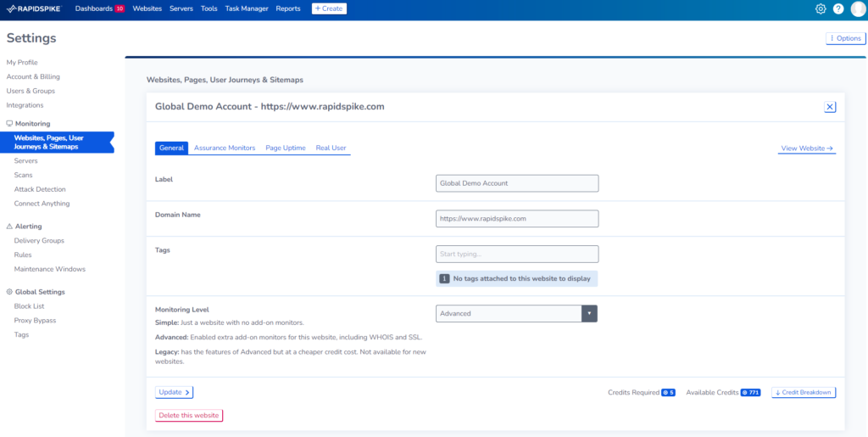Open Block List under Global Settings

[30, 306]
